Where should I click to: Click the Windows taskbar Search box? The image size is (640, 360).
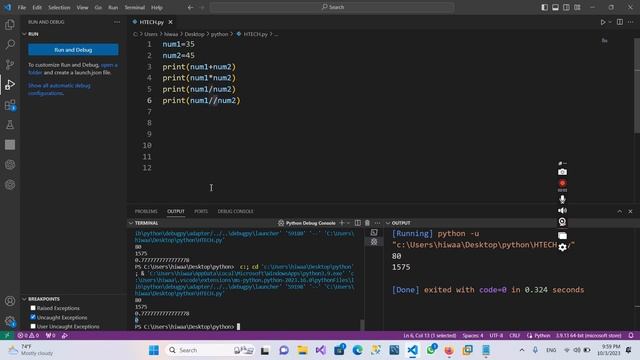click(x=209, y=350)
